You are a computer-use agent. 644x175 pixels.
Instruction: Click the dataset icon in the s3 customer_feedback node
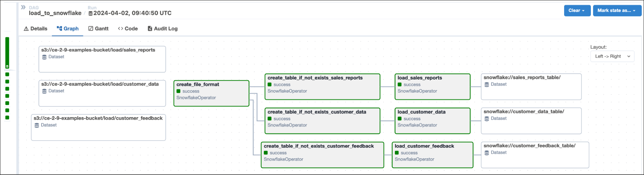(37, 125)
